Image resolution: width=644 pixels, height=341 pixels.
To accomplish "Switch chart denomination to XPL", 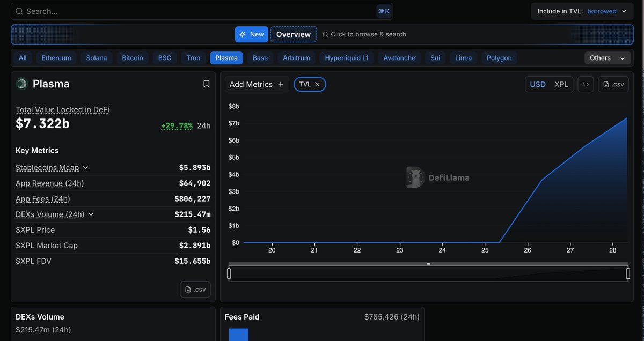I will click(561, 84).
